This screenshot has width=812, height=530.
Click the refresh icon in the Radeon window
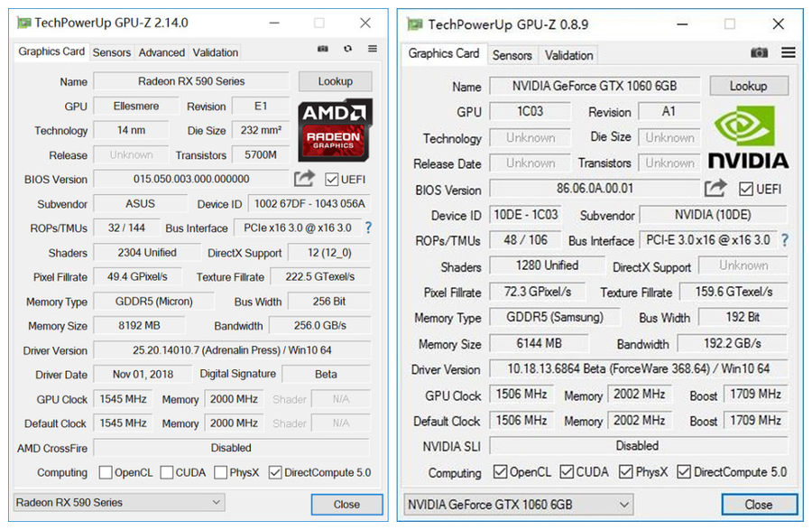347,50
